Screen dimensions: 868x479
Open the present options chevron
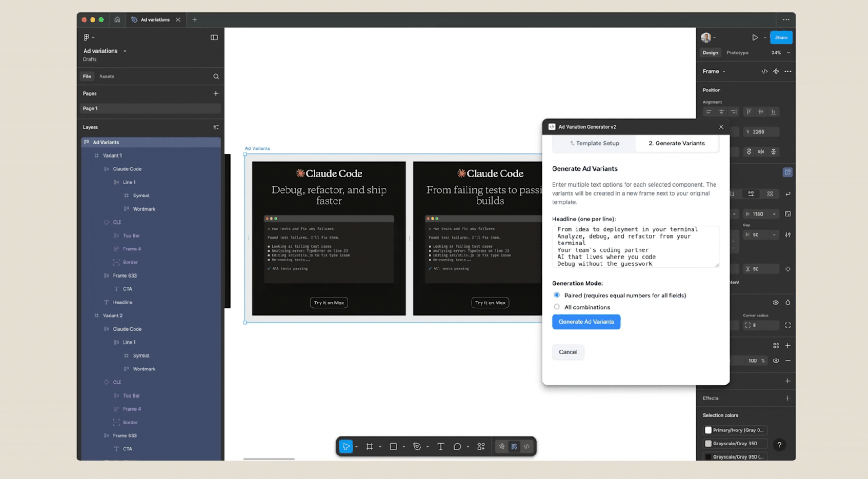point(765,38)
